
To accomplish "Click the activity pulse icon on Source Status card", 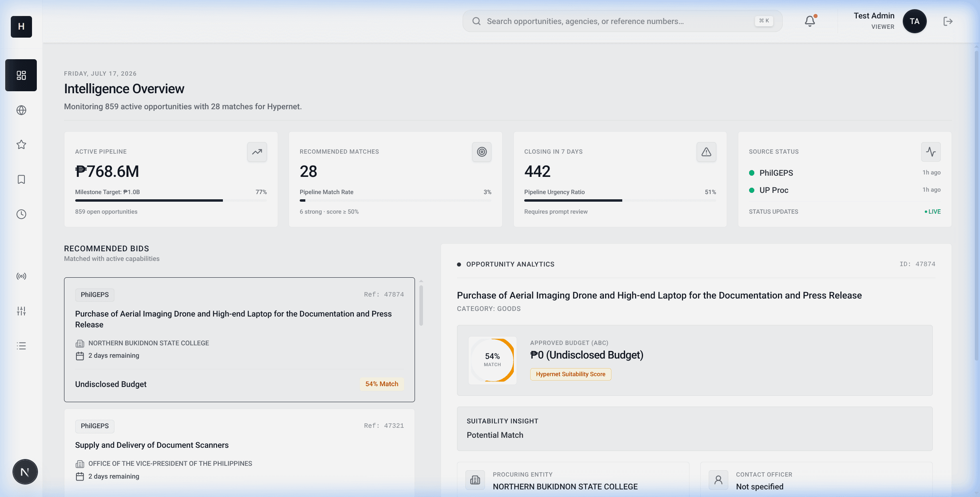I will [x=931, y=152].
